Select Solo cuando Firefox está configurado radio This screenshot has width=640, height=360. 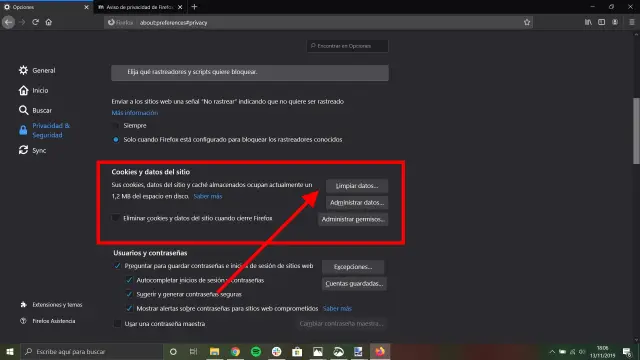pyautogui.click(x=116, y=140)
